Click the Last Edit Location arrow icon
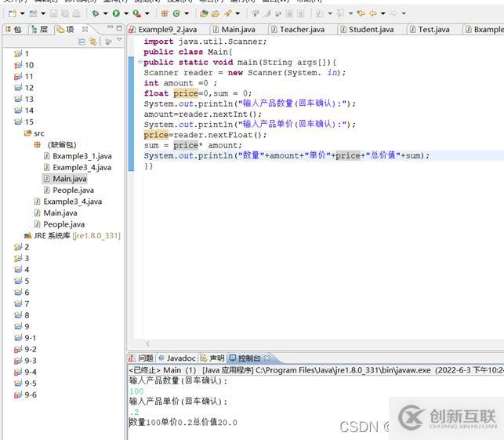 (361, 13)
